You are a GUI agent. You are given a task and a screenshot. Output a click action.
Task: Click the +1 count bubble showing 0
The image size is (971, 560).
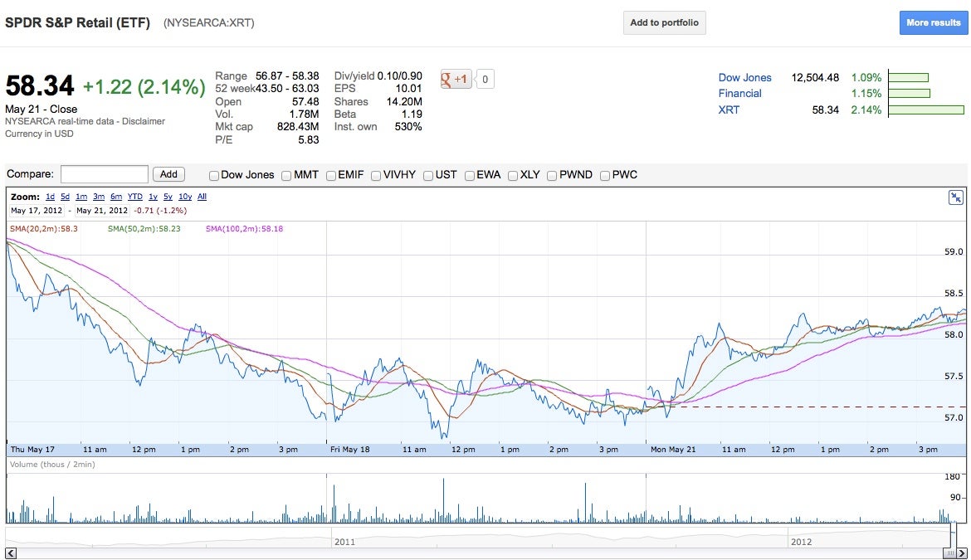click(485, 79)
